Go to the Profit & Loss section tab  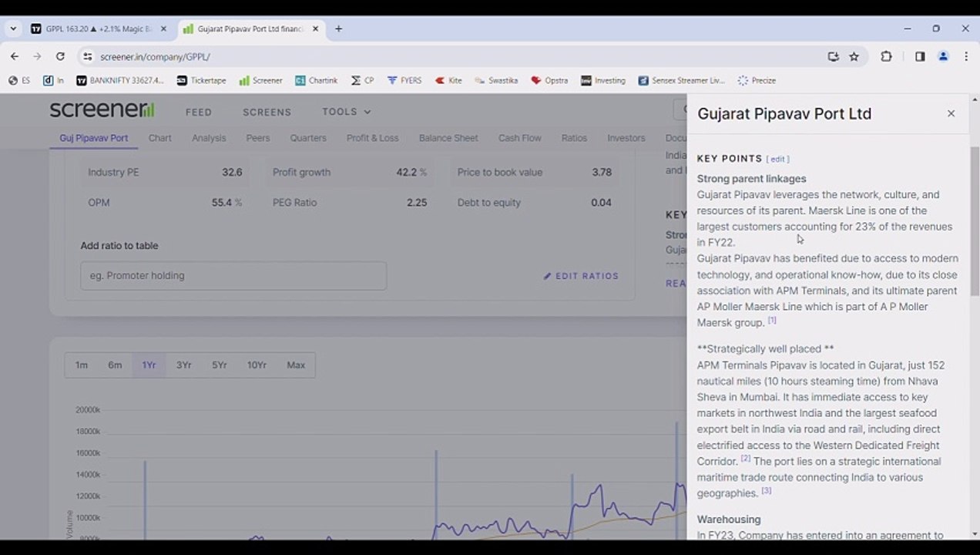click(372, 138)
